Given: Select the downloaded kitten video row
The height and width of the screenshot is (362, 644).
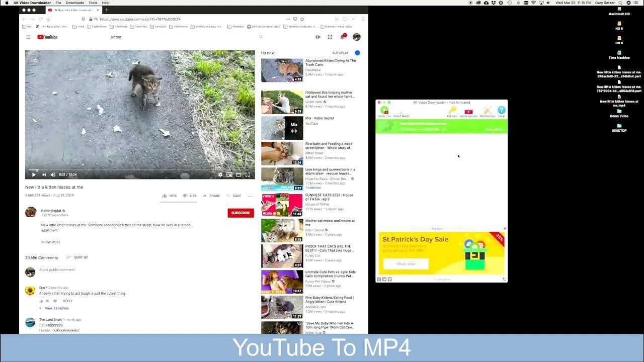Looking at the screenshot, I should pos(442,126).
